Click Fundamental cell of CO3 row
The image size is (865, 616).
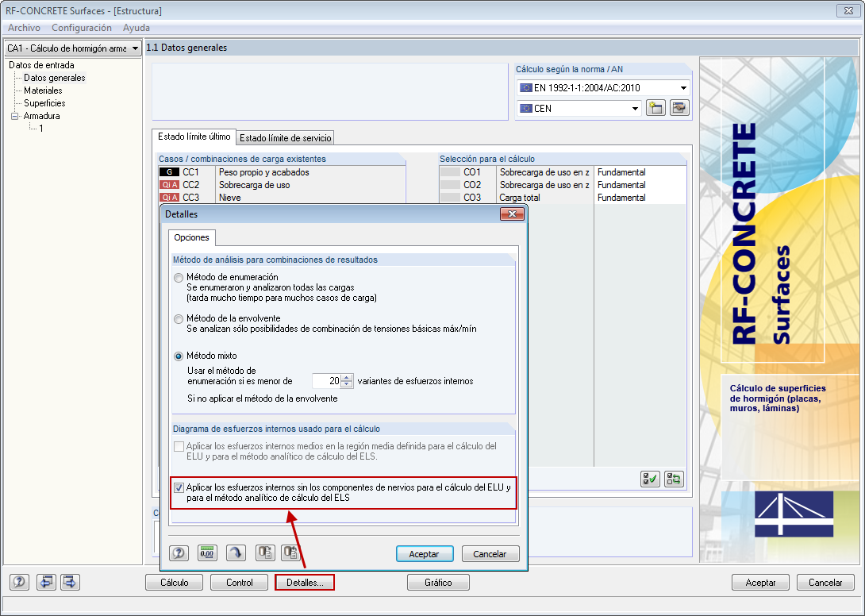pos(640,198)
